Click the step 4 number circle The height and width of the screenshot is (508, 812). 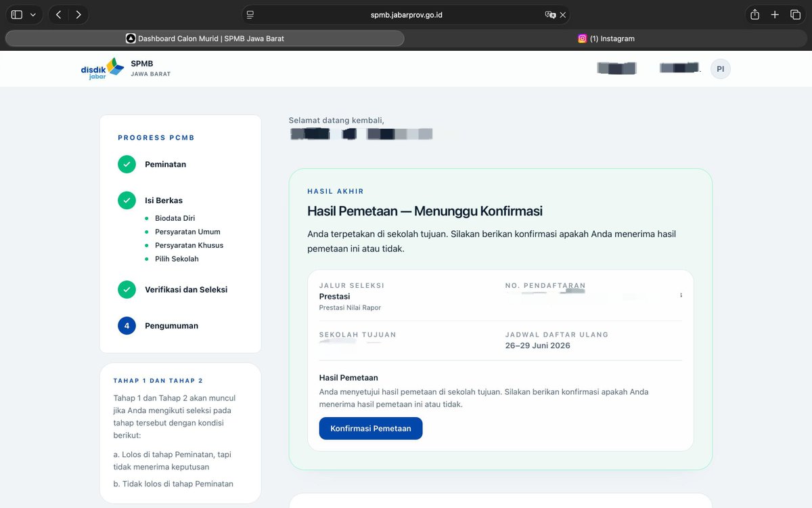(127, 326)
